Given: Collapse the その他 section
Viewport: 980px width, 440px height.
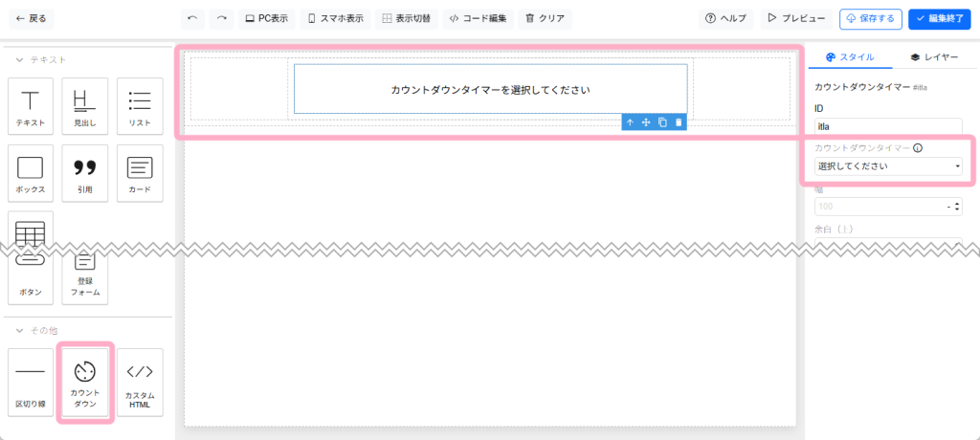Looking at the screenshot, I should [x=19, y=330].
